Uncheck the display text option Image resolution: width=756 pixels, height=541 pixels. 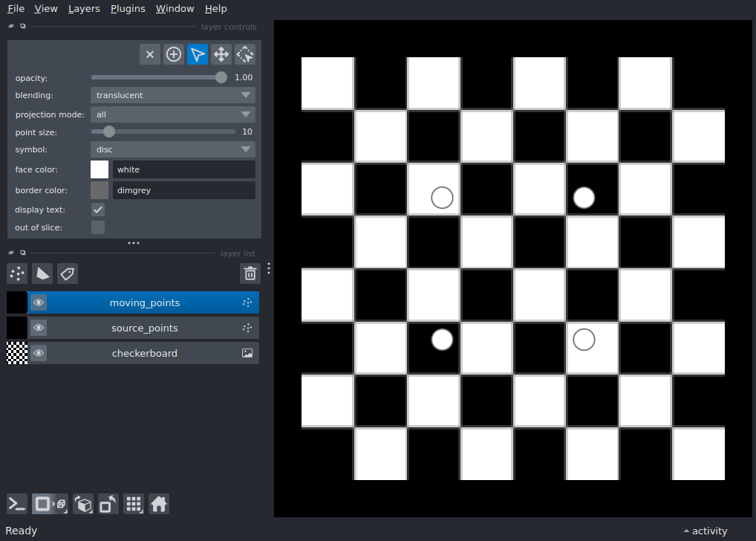97,210
